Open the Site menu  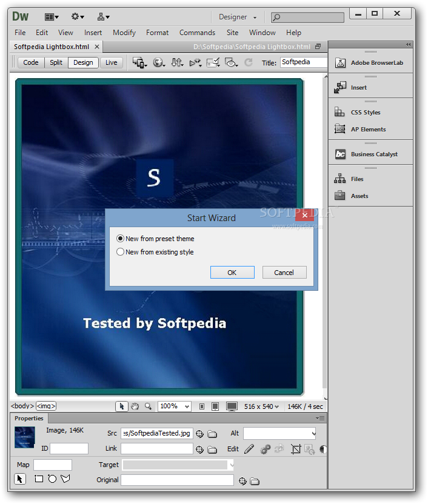pyautogui.click(x=232, y=33)
